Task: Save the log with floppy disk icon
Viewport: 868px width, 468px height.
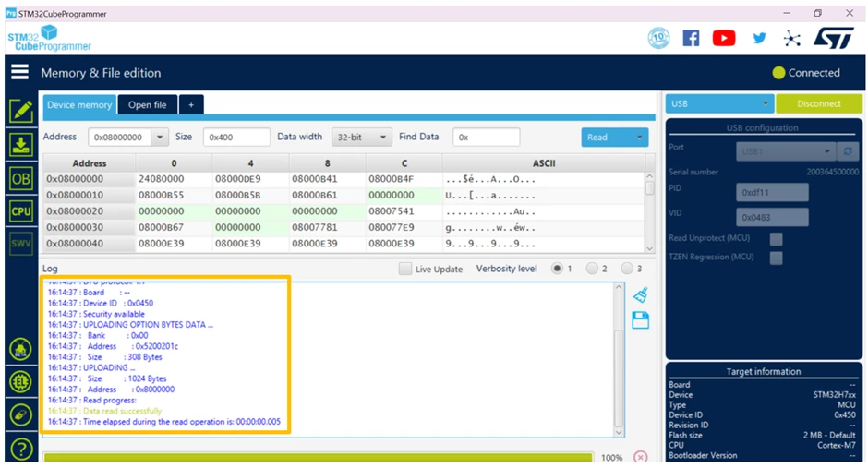Action: coord(641,320)
